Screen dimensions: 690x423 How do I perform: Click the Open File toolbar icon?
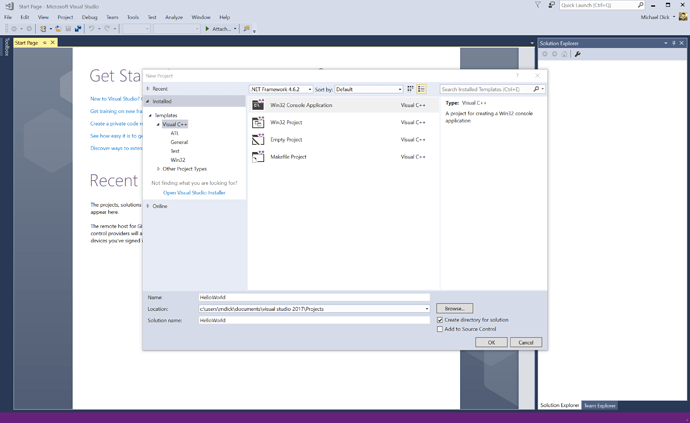click(x=58, y=29)
